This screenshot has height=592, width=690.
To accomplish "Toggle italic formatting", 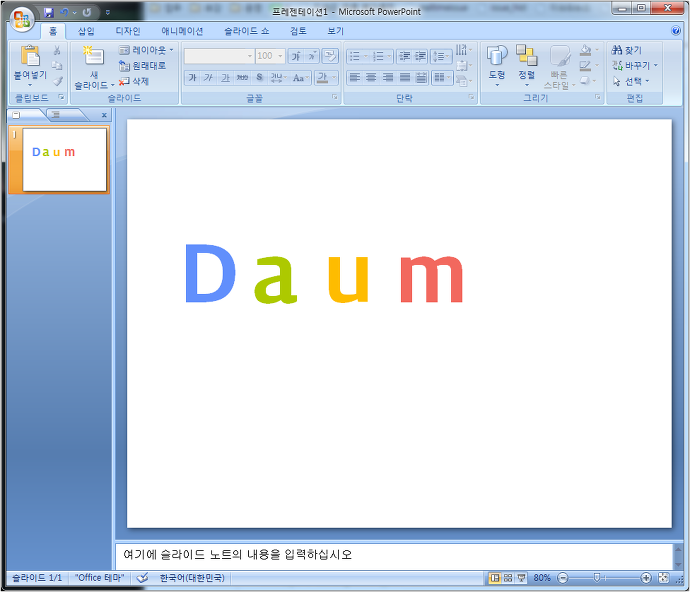I will (209, 78).
